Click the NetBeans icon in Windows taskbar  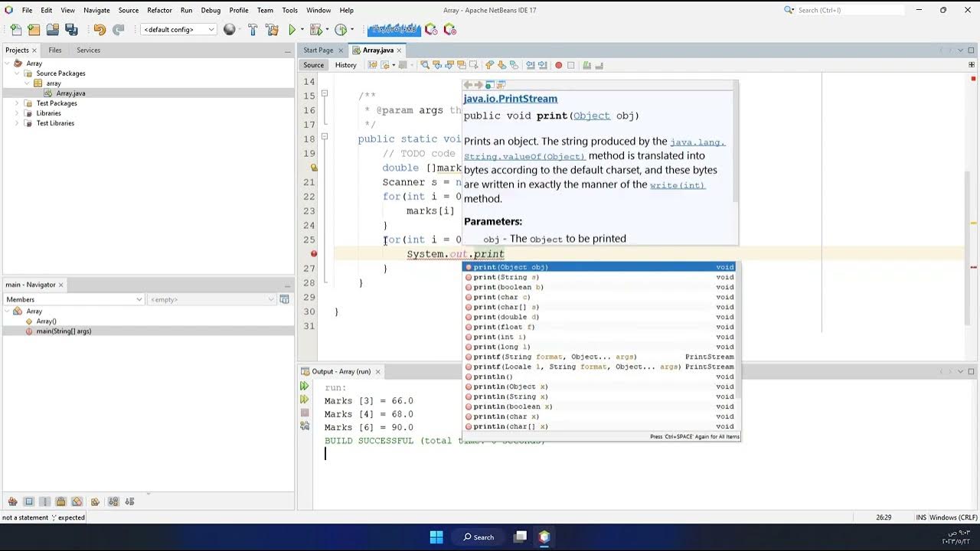tap(544, 536)
